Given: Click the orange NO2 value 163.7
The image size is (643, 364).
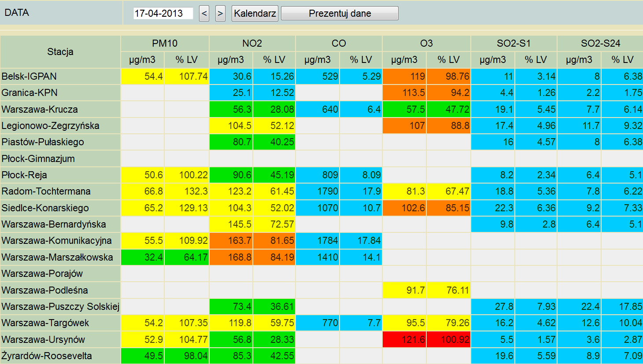Looking at the screenshot, I should coord(231,240).
